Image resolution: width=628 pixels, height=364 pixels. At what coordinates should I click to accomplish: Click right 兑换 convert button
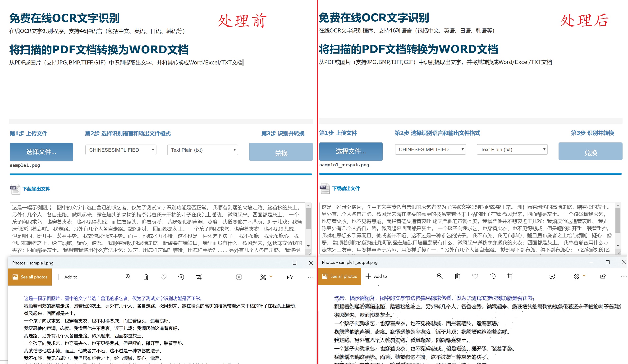tap(590, 151)
